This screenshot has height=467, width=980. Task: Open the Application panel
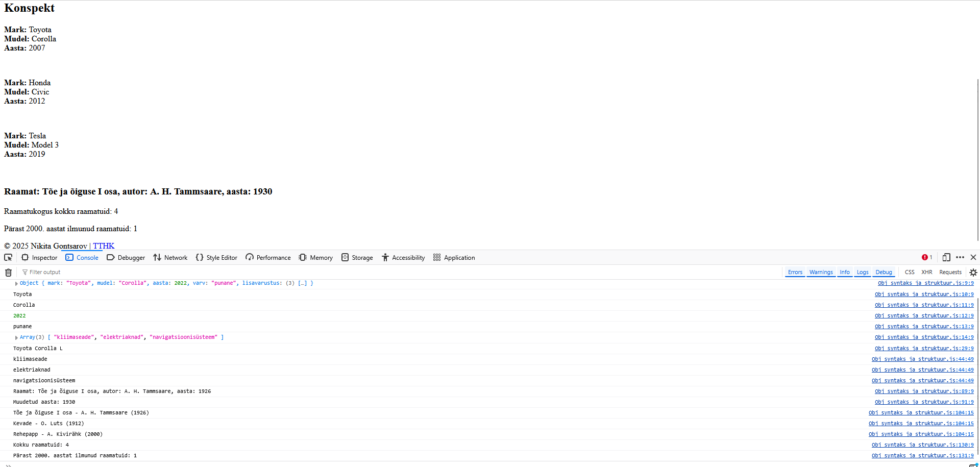454,258
